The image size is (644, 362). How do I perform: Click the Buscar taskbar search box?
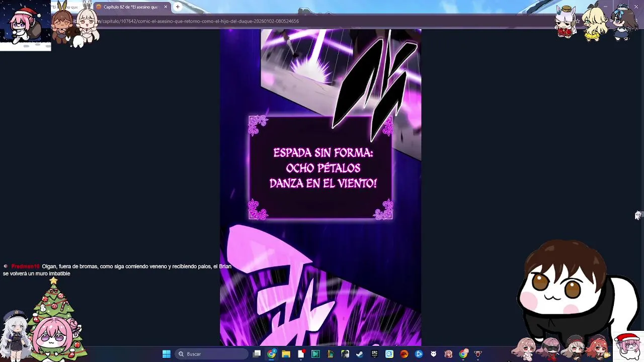click(212, 354)
